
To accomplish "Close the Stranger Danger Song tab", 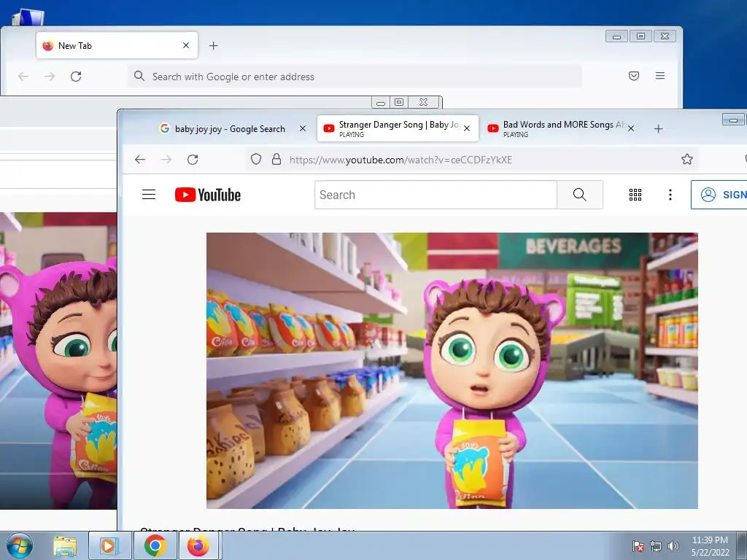I will [x=467, y=128].
